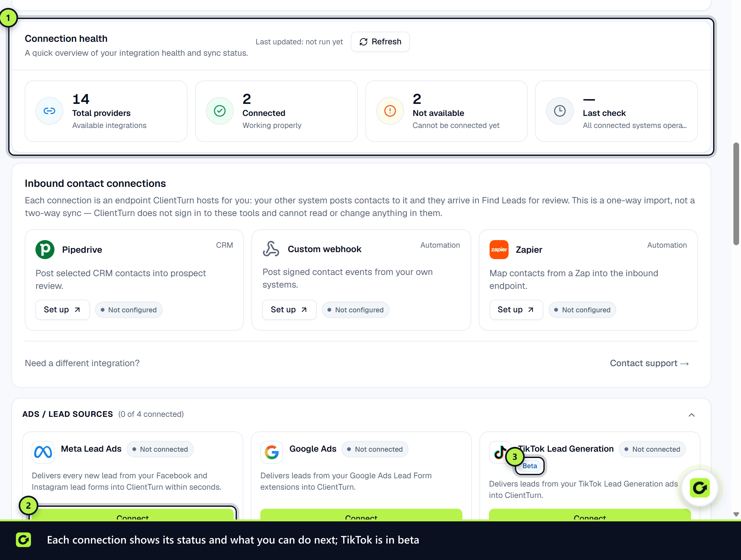Open Set up for Zapier
741x560 pixels.
(x=516, y=309)
